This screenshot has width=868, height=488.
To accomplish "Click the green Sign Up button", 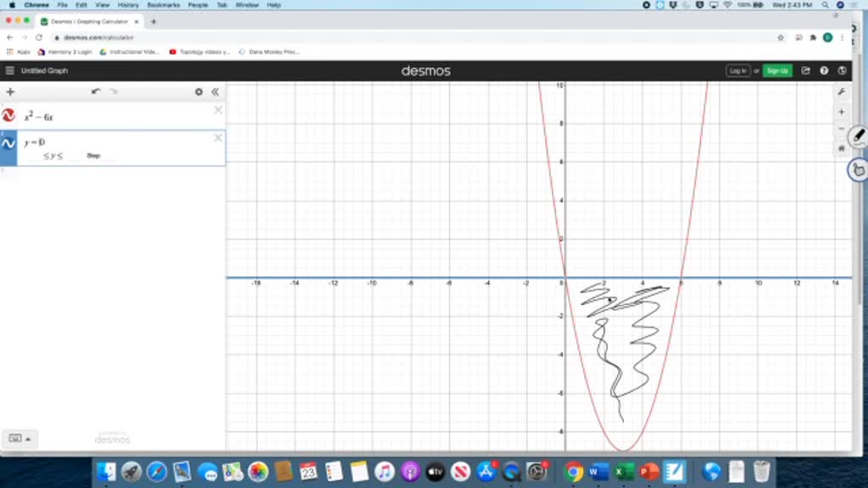I will coord(777,71).
